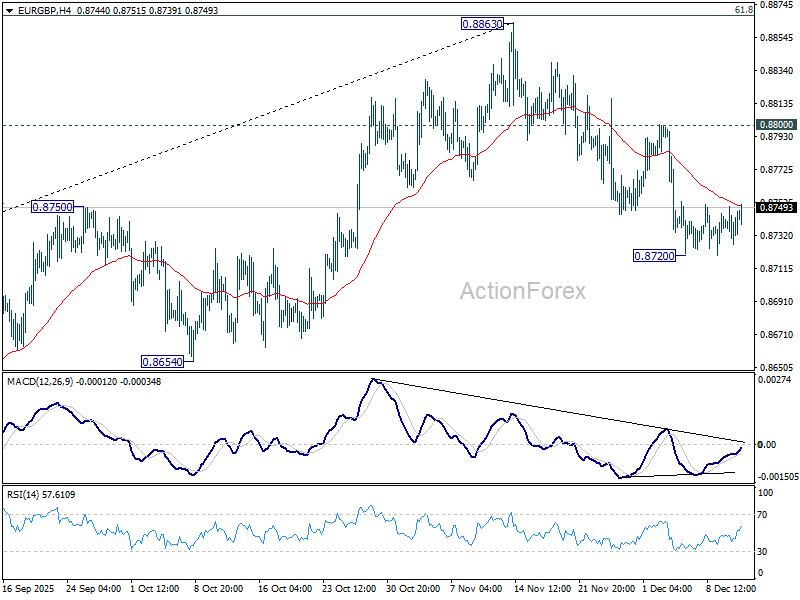Click the MACD scale value -0.001505
800x600 pixels.
[x=778, y=477]
